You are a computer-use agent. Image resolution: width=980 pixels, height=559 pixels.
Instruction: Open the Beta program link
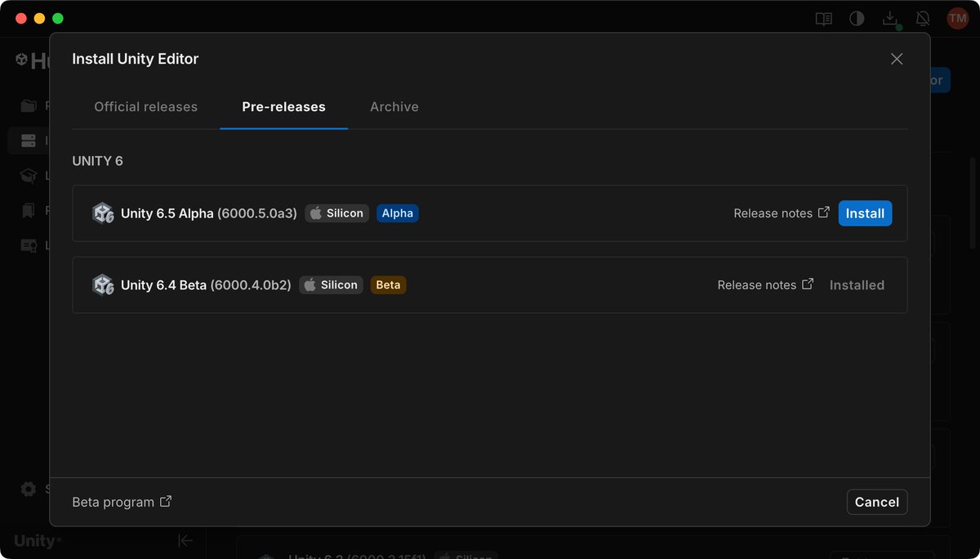click(x=122, y=502)
